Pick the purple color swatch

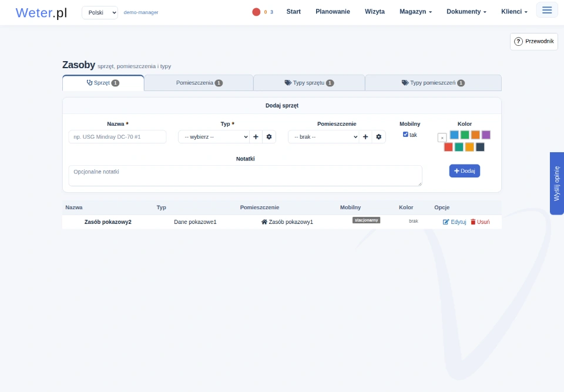486,135
